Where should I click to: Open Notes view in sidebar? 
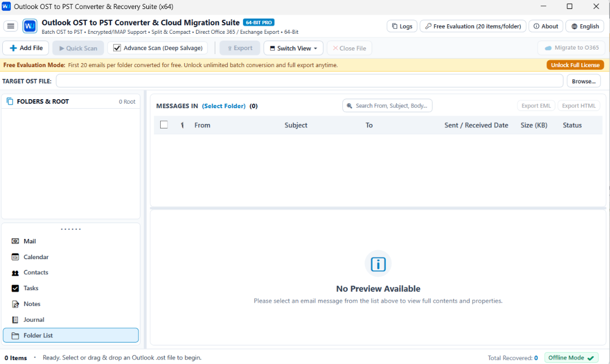coord(71,304)
